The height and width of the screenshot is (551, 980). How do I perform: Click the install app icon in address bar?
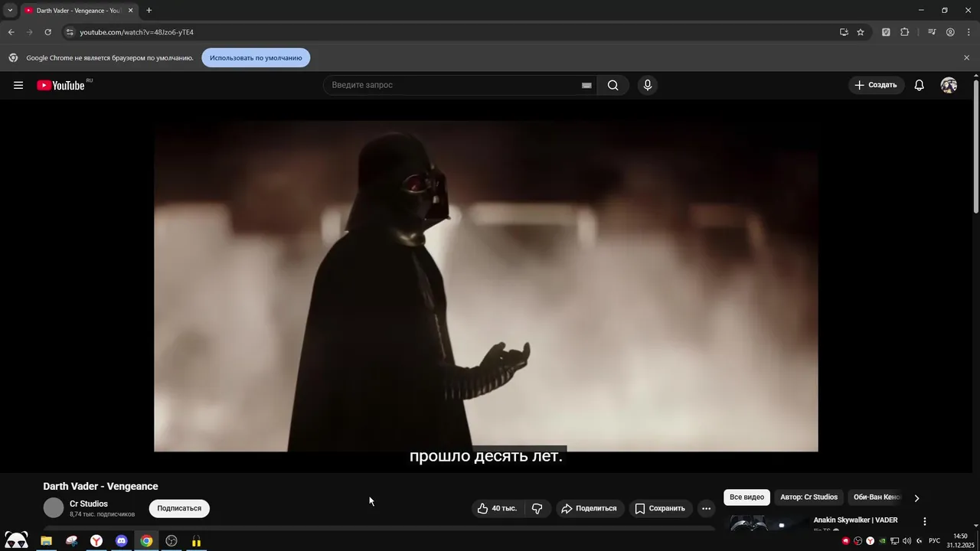(844, 32)
